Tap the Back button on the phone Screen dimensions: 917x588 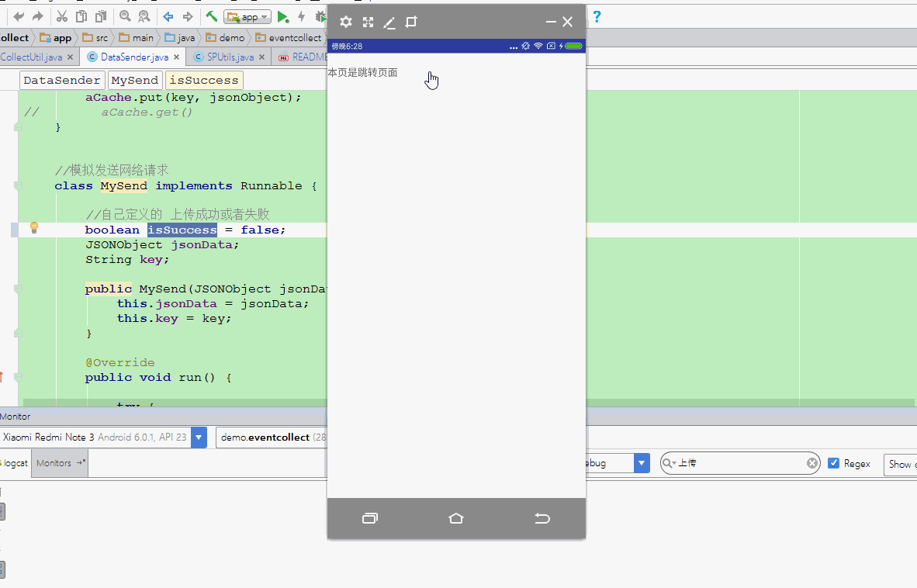point(542,518)
